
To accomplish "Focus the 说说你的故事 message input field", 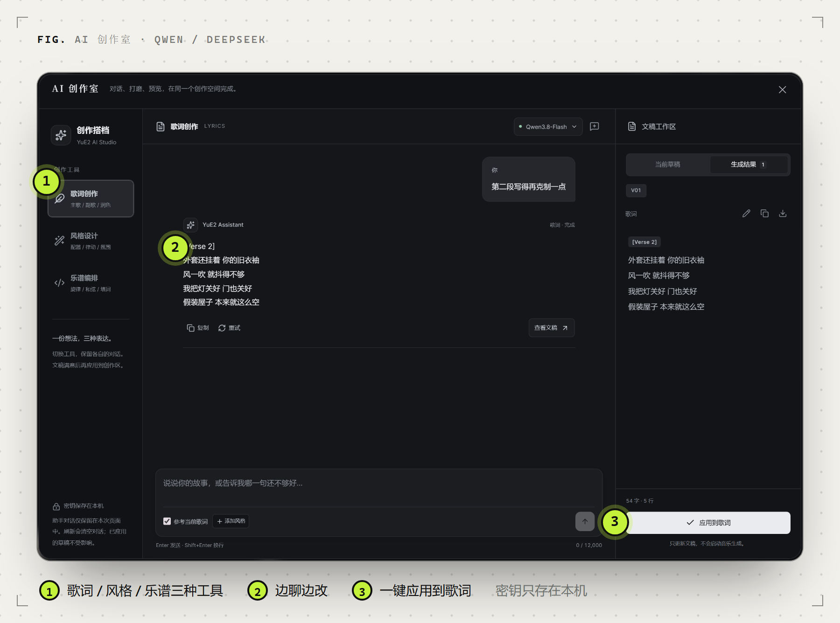I will click(378, 487).
